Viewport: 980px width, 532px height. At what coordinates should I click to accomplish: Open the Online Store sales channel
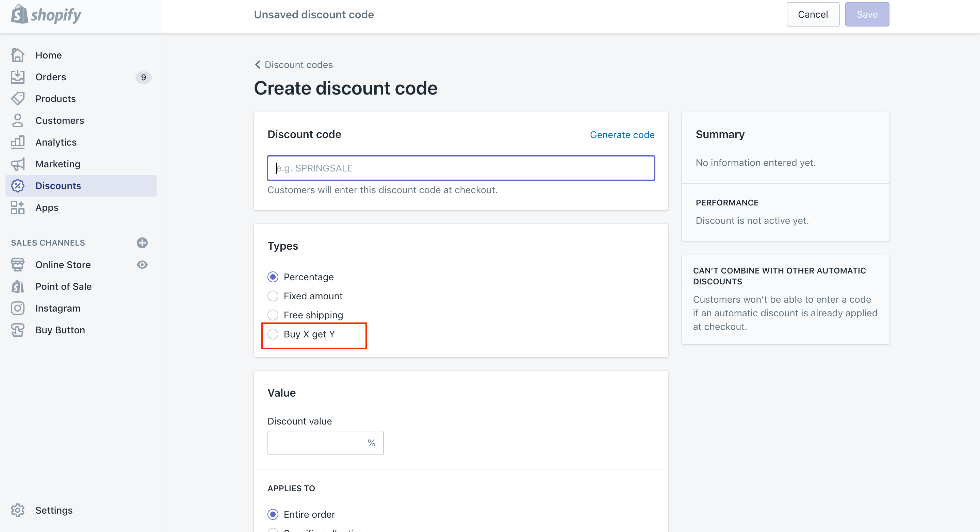63,264
